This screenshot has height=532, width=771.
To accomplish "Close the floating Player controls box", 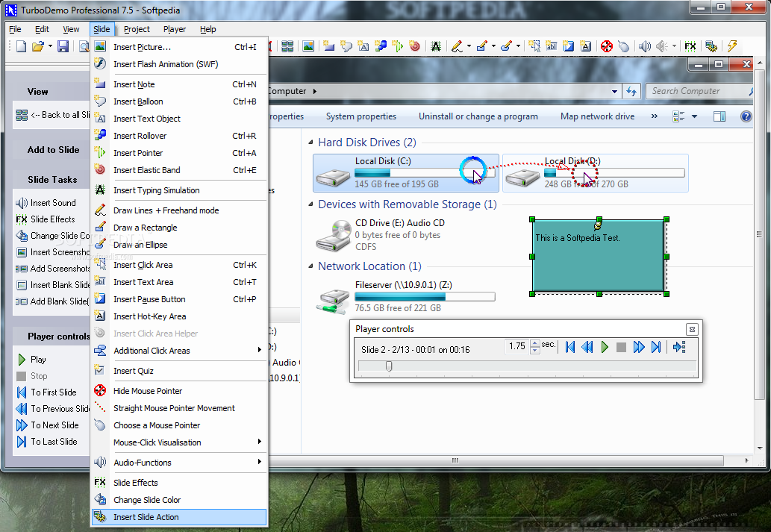I will 692,329.
